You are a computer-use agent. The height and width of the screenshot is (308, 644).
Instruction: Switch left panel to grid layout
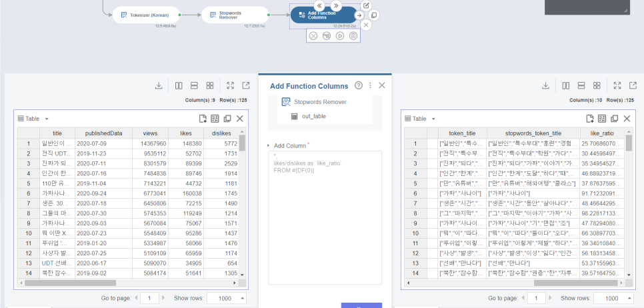[210, 85]
